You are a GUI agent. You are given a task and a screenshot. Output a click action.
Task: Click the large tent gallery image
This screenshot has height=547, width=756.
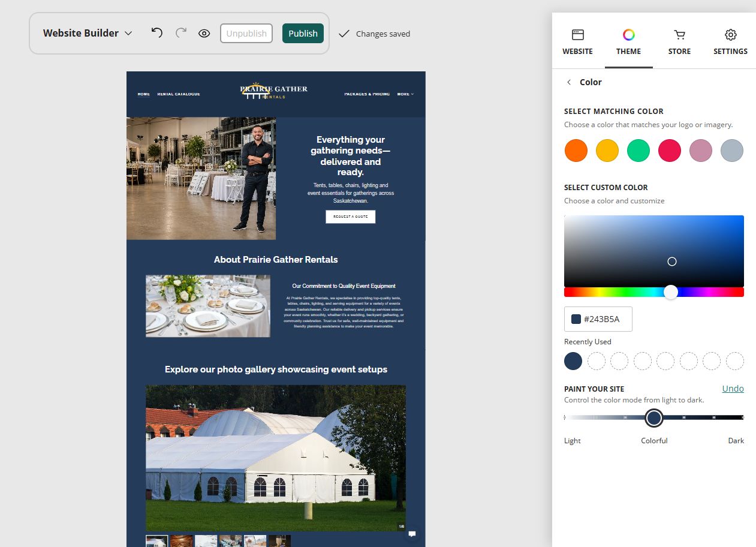pyautogui.click(x=276, y=458)
